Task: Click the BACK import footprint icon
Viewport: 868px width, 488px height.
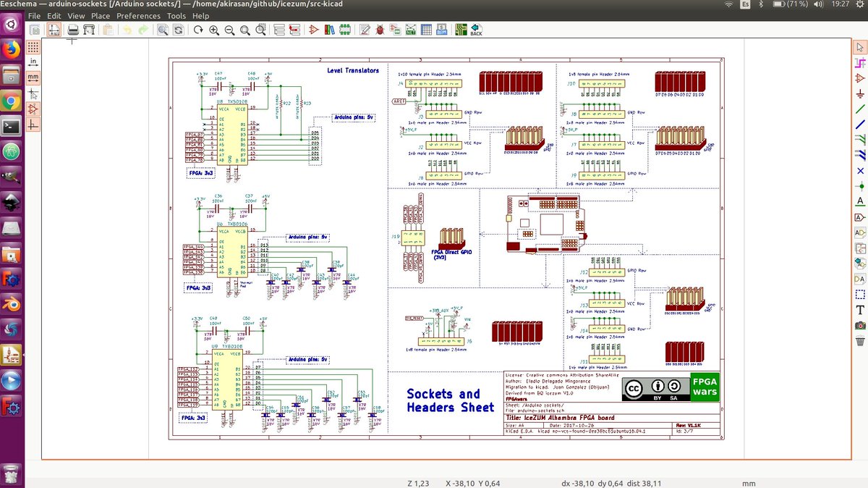Action: point(476,30)
